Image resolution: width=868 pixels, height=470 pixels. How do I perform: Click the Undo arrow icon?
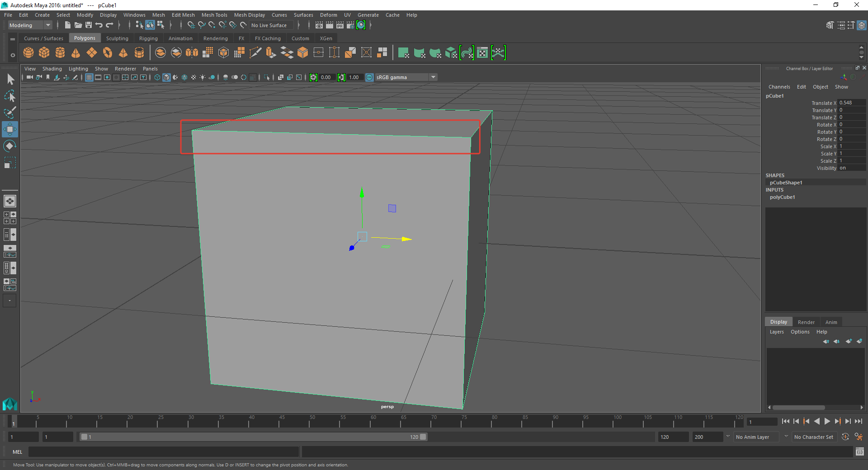pos(99,25)
